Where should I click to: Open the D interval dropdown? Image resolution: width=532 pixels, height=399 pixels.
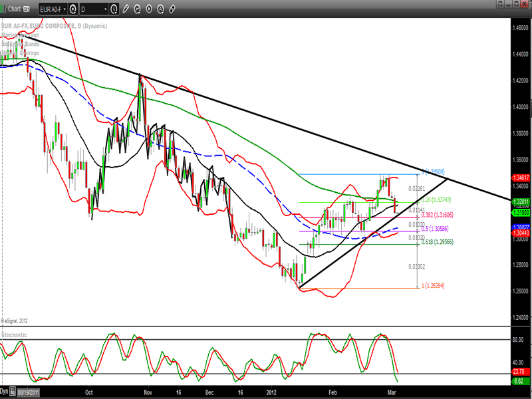[x=94, y=9]
